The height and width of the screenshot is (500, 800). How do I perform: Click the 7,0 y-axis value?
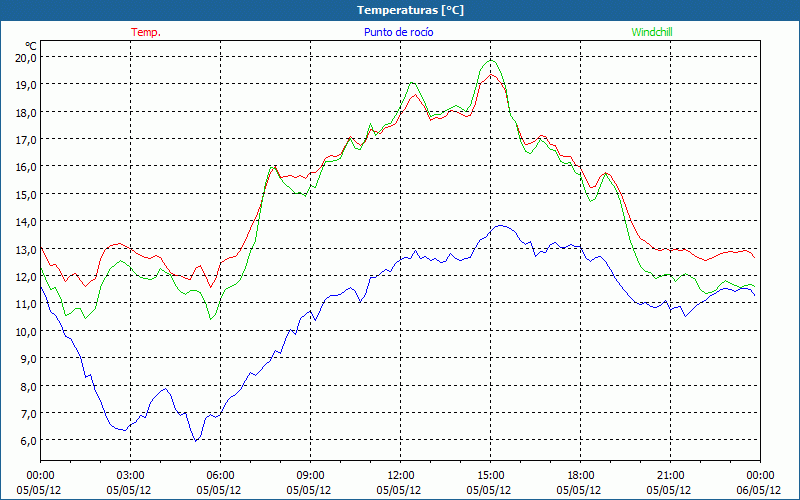pyautogui.click(x=28, y=414)
